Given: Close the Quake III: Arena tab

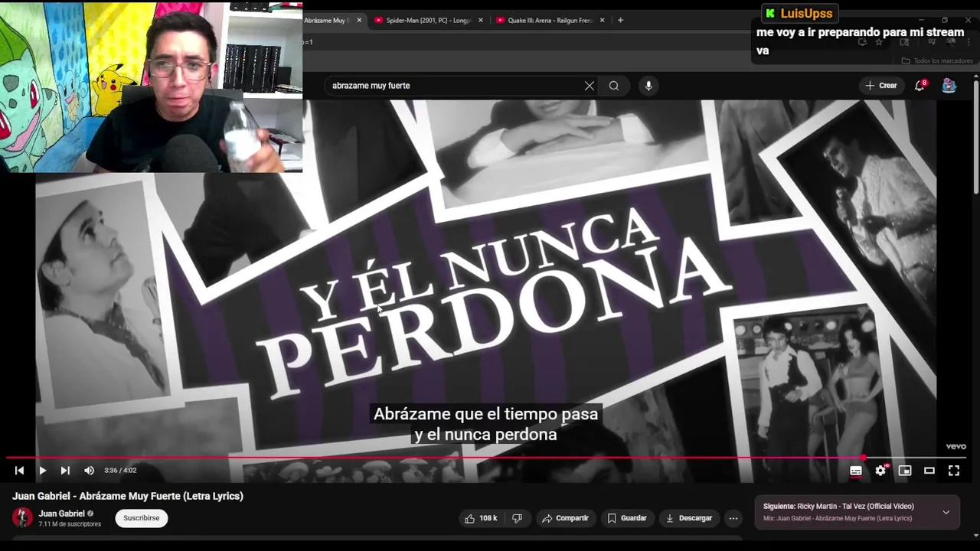Looking at the screenshot, I should (602, 21).
